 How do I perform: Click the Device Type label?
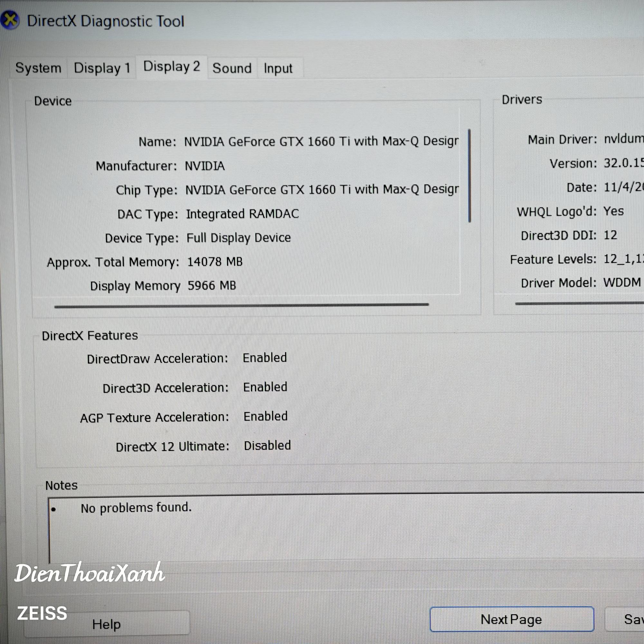click(142, 238)
